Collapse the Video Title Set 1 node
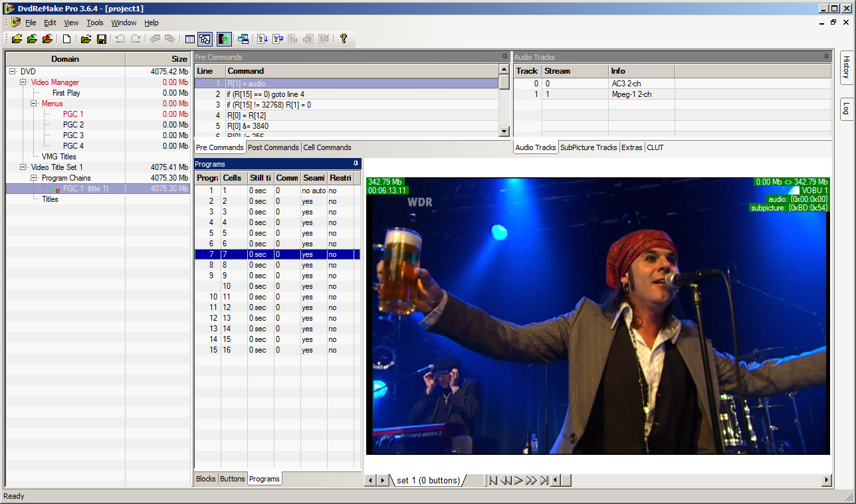The image size is (856, 504). pyautogui.click(x=23, y=167)
